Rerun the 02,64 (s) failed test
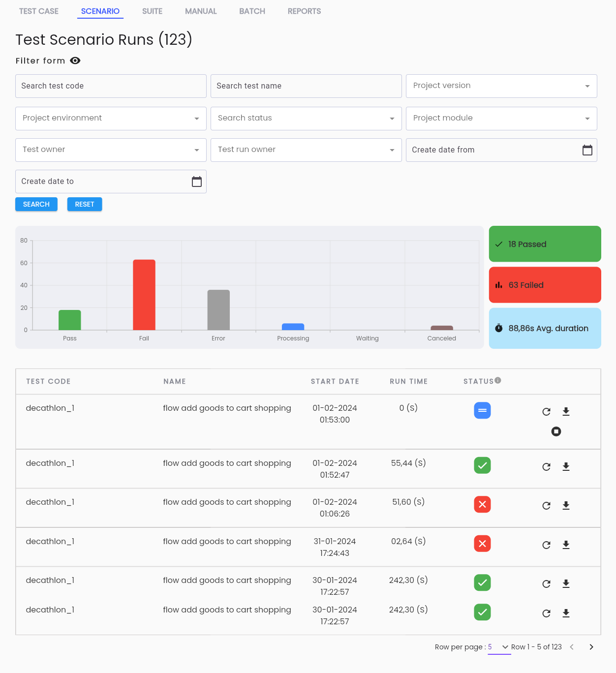The width and height of the screenshot is (616, 673). [546, 545]
